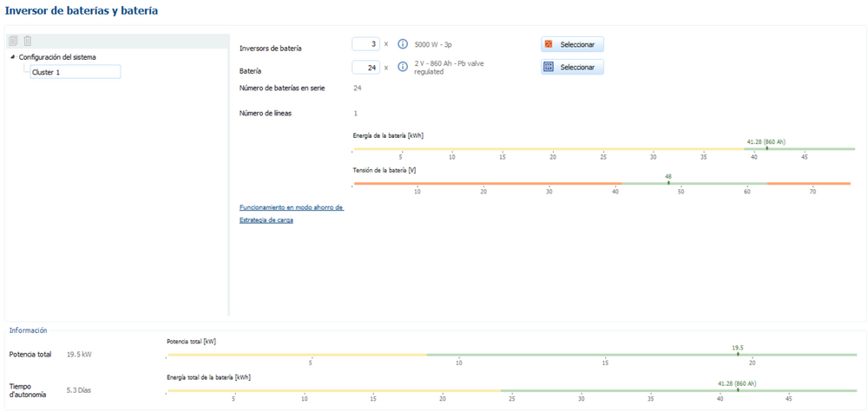The image size is (868, 412).
Task: Click the battery quantity field showing 24
Action: [x=365, y=67]
